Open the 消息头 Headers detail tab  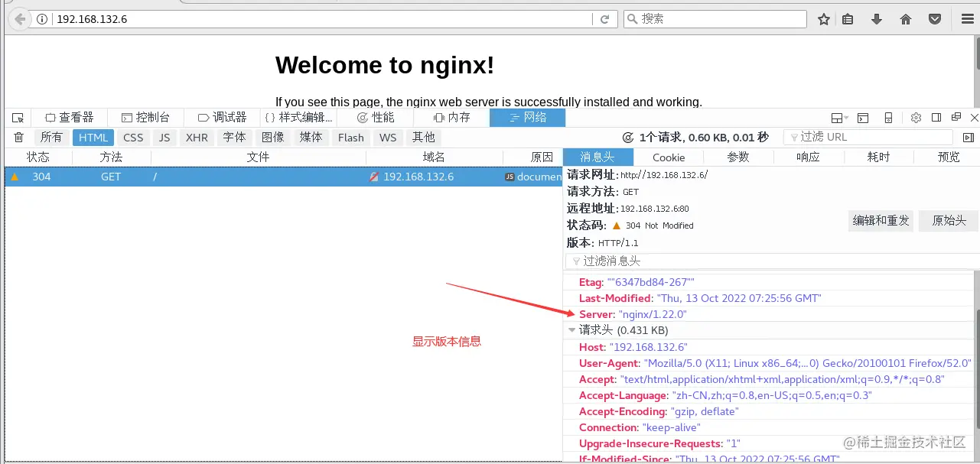[x=598, y=157]
